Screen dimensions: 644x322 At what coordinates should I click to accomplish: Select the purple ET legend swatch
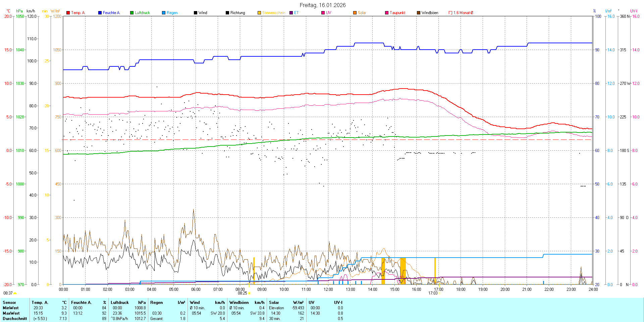pos(291,13)
